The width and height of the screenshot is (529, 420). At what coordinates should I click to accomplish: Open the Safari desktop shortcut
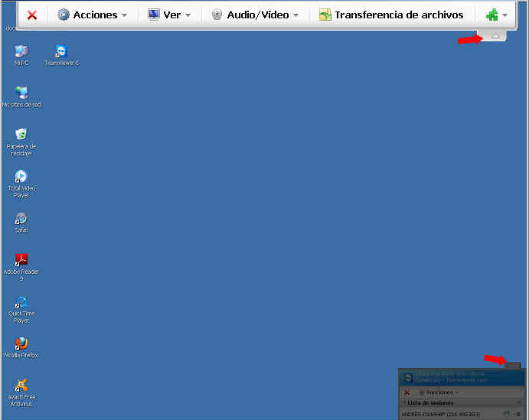tap(21, 219)
